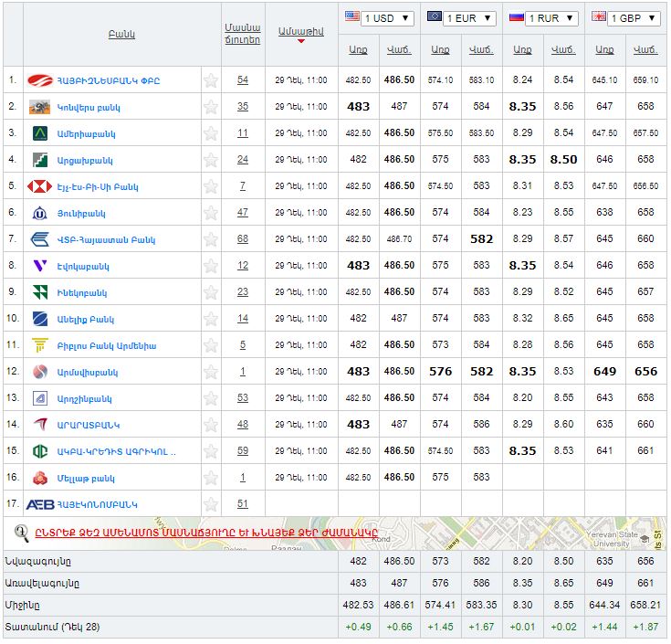Click the Russian flag icon

tap(516, 16)
